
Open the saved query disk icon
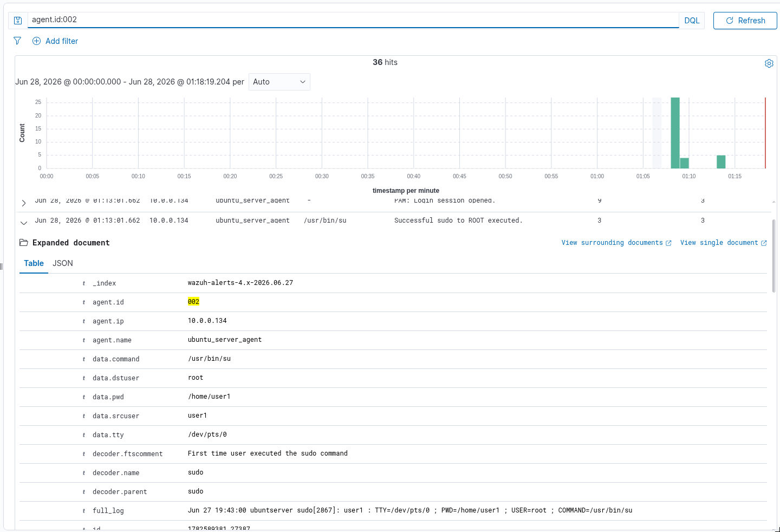point(18,21)
